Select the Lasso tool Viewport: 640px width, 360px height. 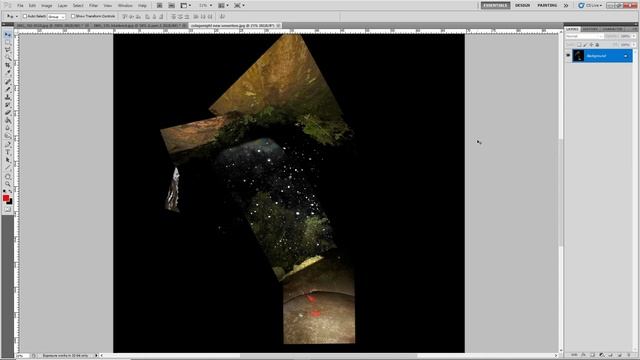coord(8,50)
